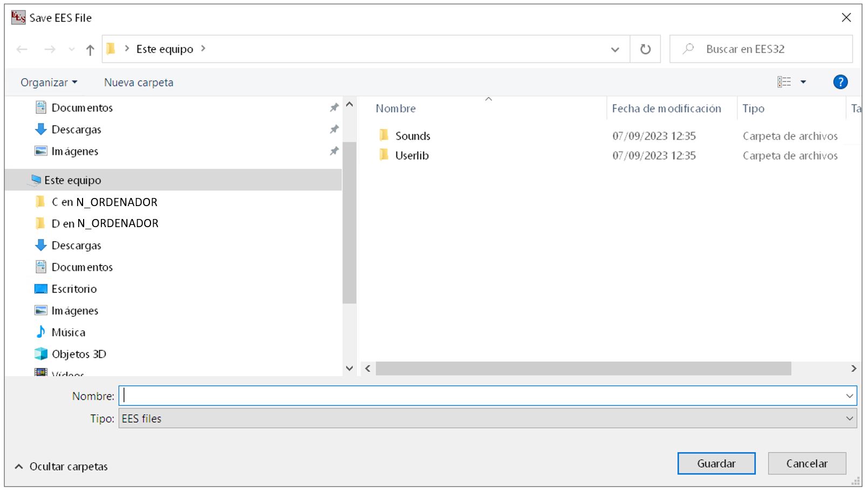Click the Nombre file name field
Viewport: 868px width, 492px height.
[480, 396]
